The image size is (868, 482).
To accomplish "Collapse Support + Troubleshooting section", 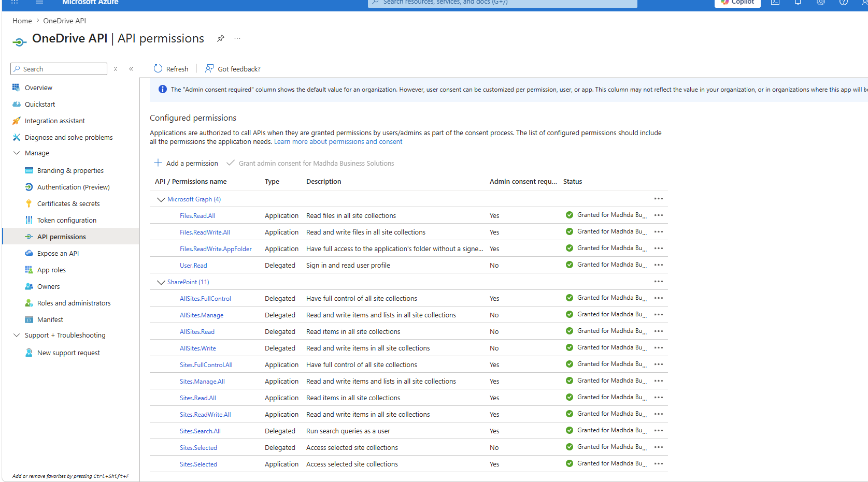I will pyautogui.click(x=17, y=335).
